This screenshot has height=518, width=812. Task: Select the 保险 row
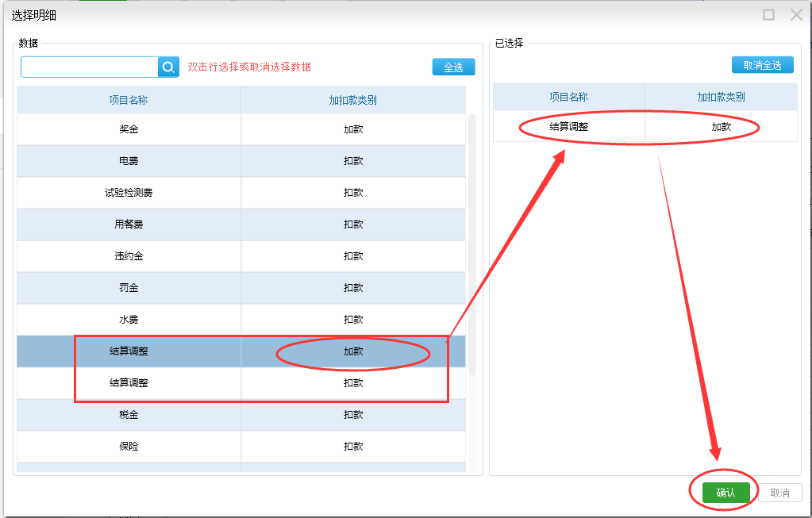pyautogui.click(x=129, y=447)
